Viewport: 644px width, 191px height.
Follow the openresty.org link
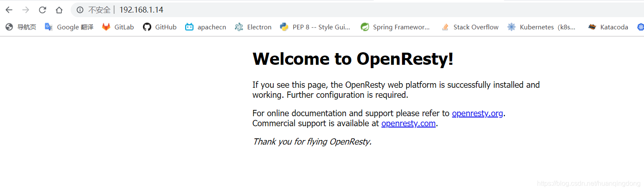pos(477,113)
